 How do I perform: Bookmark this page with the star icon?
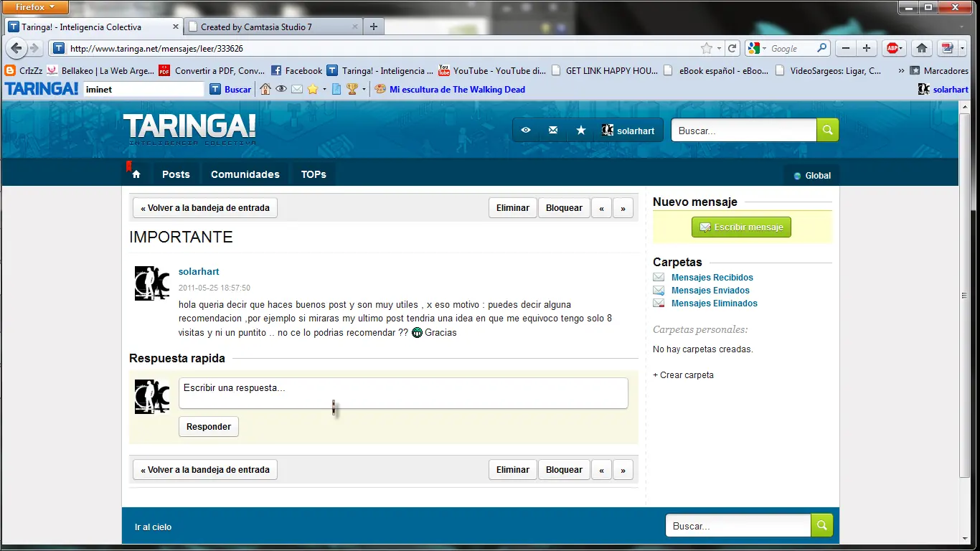707,48
